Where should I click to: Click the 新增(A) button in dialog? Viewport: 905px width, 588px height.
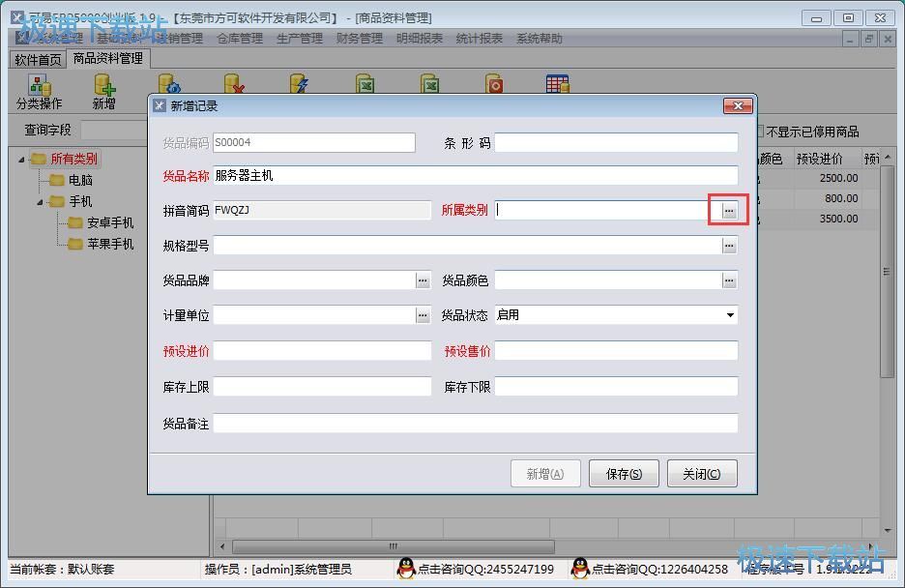click(545, 474)
